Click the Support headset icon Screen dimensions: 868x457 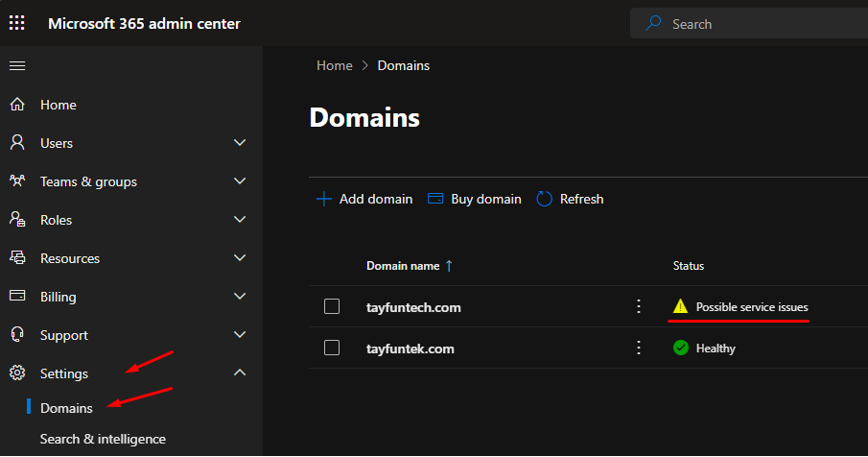coord(17,335)
